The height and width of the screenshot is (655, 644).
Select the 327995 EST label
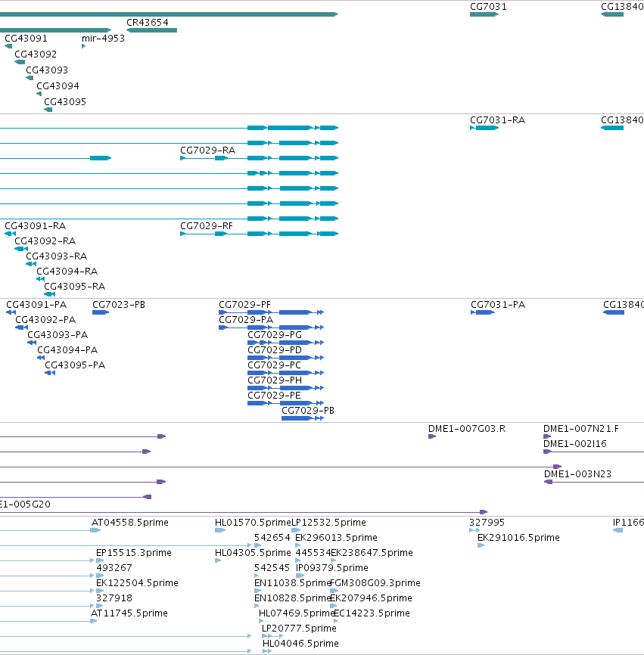(x=487, y=523)
